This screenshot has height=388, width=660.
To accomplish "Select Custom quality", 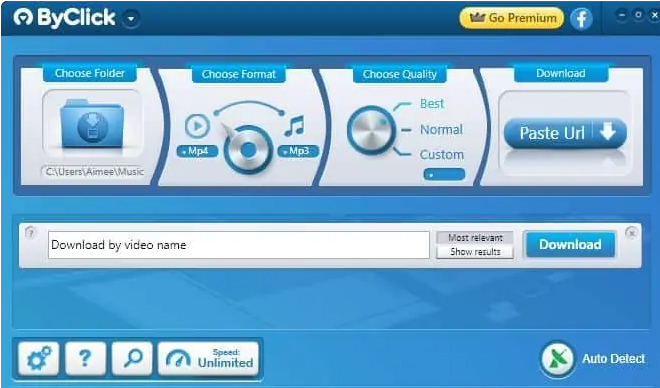I will click(442, 154).
